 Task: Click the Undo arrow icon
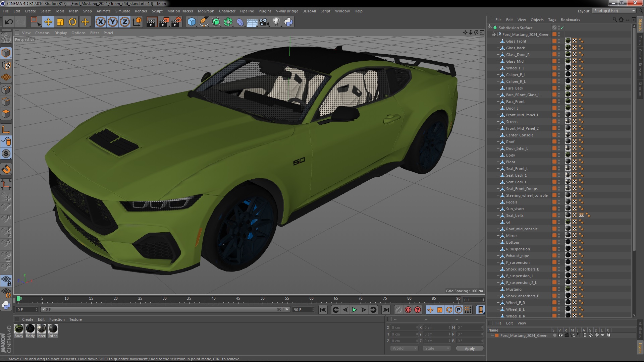click(x=9, y=22)
